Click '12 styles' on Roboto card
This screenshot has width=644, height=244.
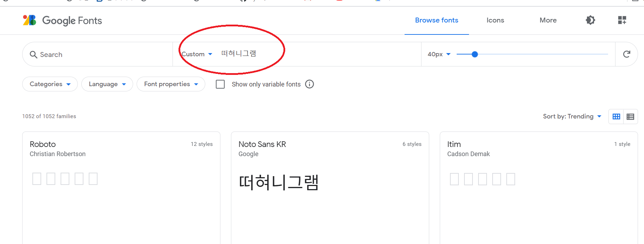(x=202, y=144)
